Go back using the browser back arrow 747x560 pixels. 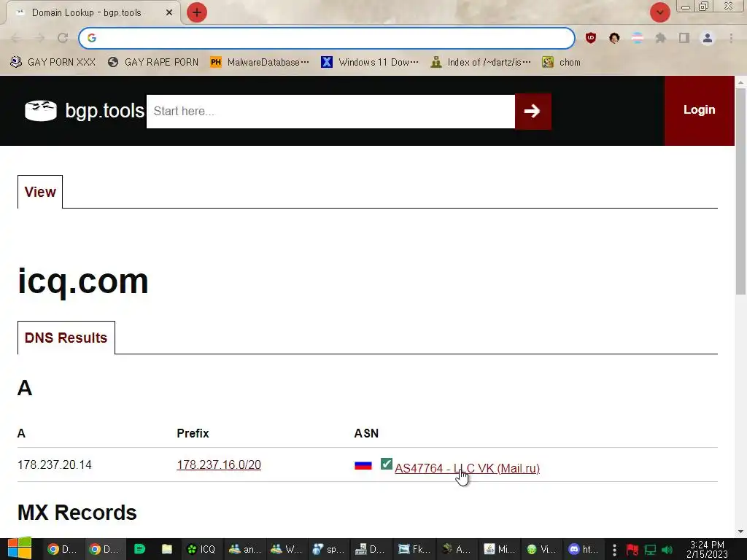click(16, 38)
